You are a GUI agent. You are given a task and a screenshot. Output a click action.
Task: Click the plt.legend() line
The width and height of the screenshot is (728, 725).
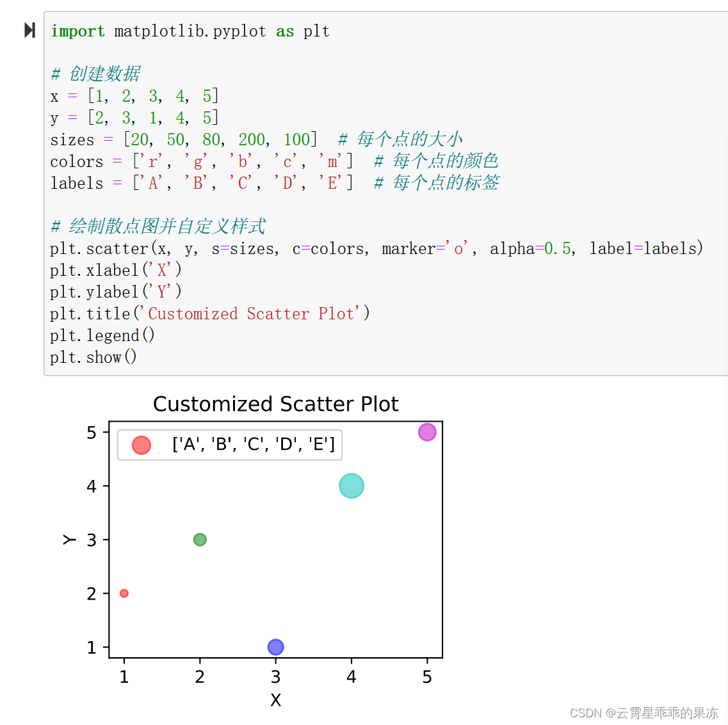pyautogui.click(x=102, y=335)
